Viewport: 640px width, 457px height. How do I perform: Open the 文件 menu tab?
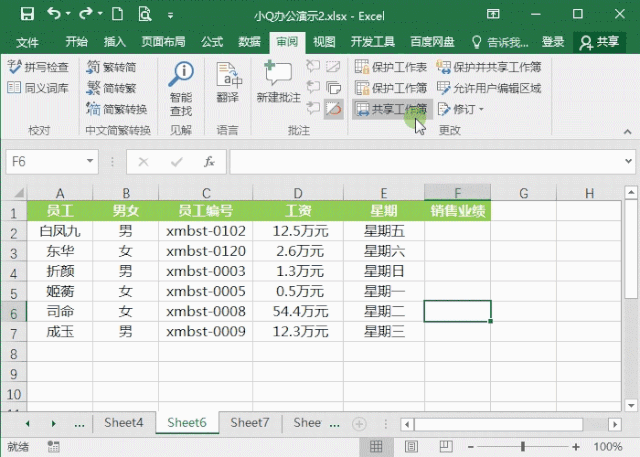tap(27, 42)
